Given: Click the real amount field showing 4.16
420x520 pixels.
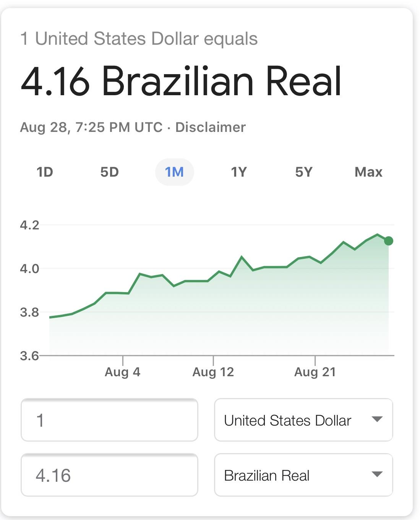Looking at the screenshot, I should [x=109, y=475].
